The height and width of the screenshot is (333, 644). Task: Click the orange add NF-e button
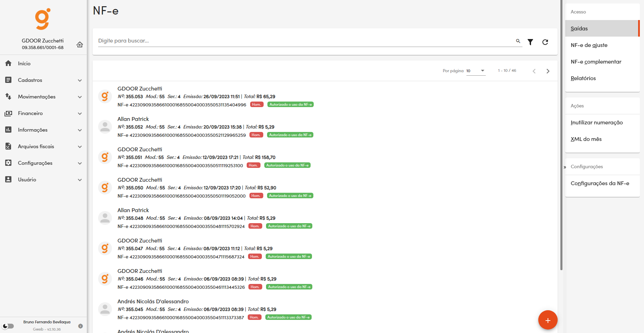tap(548, 320)
